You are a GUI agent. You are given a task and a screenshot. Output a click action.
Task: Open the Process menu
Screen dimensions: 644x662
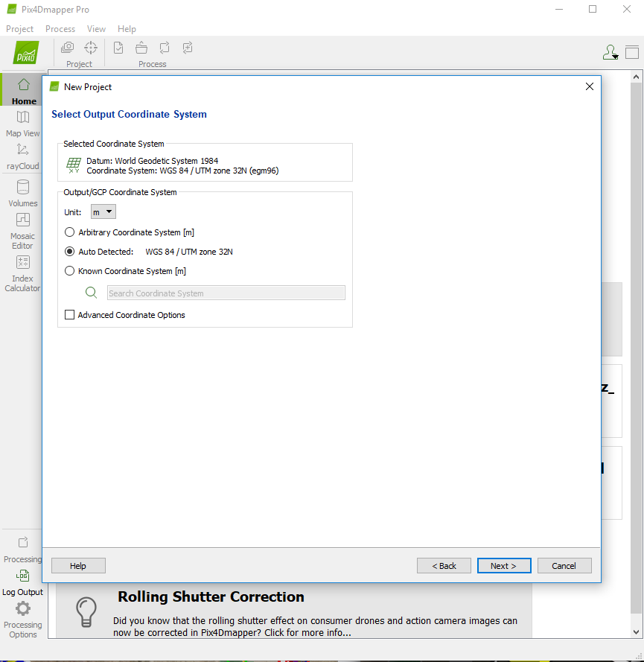click(60, 29)
